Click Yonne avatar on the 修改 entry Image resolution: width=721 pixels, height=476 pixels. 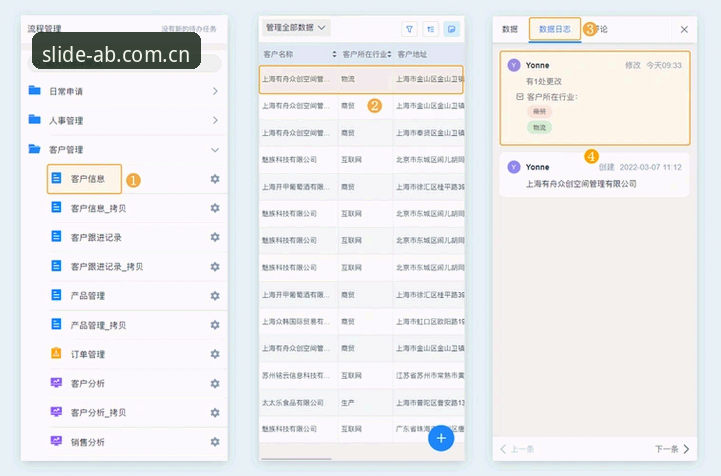[x=514, y=65]
